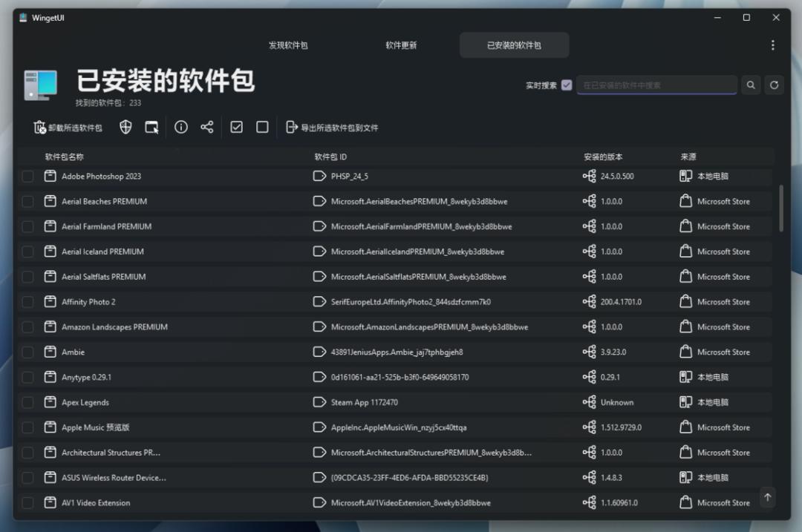Sort by the 来源 column header
This screenshot has height=532, width=802.
point(688,157)
